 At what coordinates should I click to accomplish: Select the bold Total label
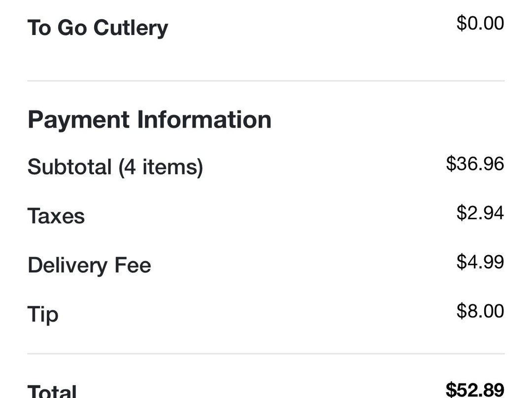pos(52,391)
